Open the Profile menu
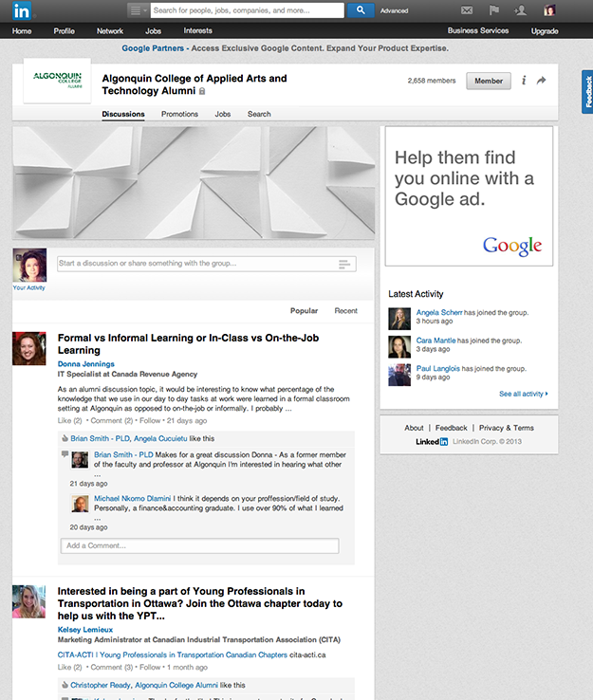 [x=65, y=30]
